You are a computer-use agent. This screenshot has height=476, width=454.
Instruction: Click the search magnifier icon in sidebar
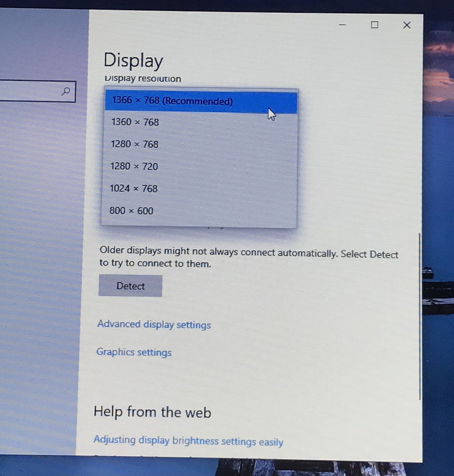66,91
